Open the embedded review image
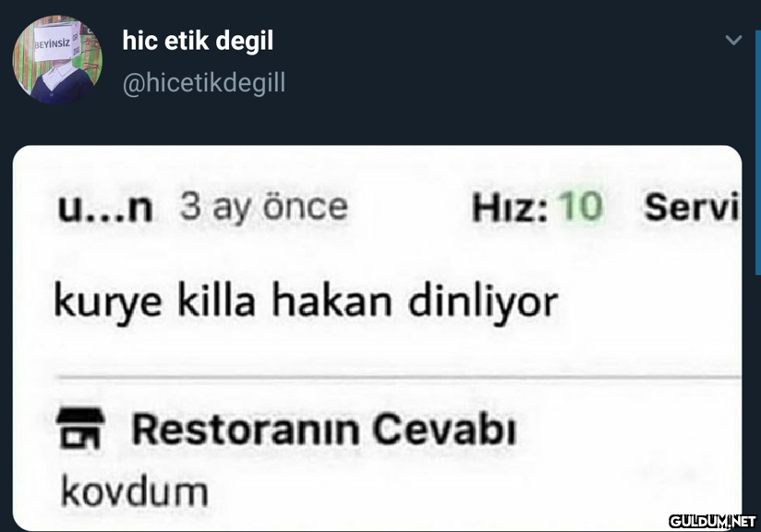Viewport: 761px width, 532px height. (377, 338)
